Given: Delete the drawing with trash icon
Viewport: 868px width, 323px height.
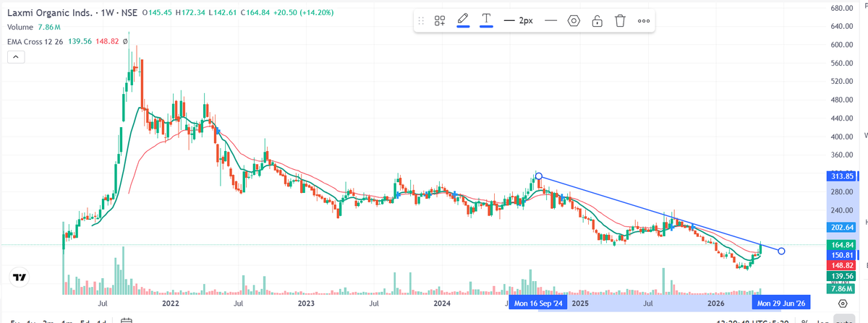Looking at the screenshot, I should pos(620,21).
